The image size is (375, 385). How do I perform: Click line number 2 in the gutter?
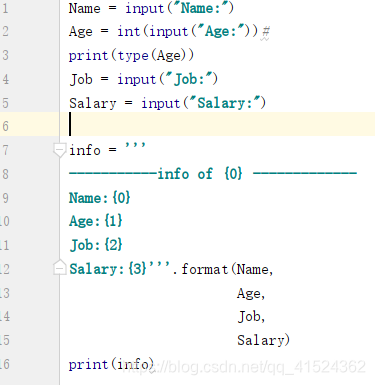point(5,32)
